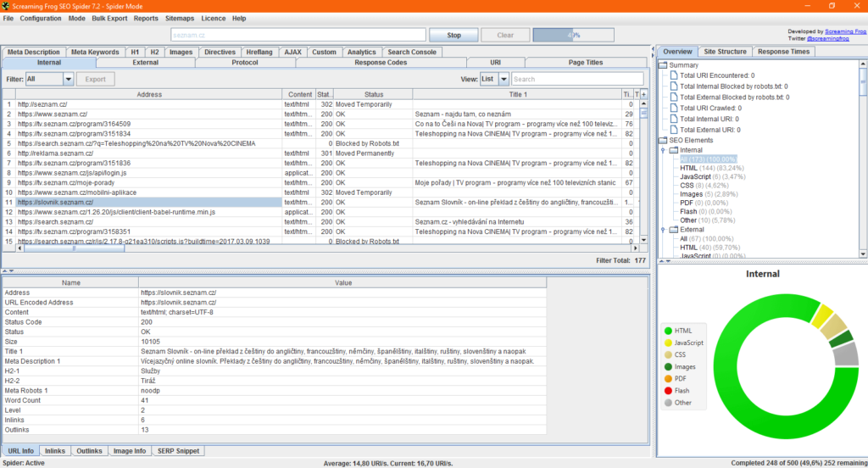The width and height of the screenshot is (868, 468).
Task: Stop the crawl with Stop button
Action: [454, 35]
